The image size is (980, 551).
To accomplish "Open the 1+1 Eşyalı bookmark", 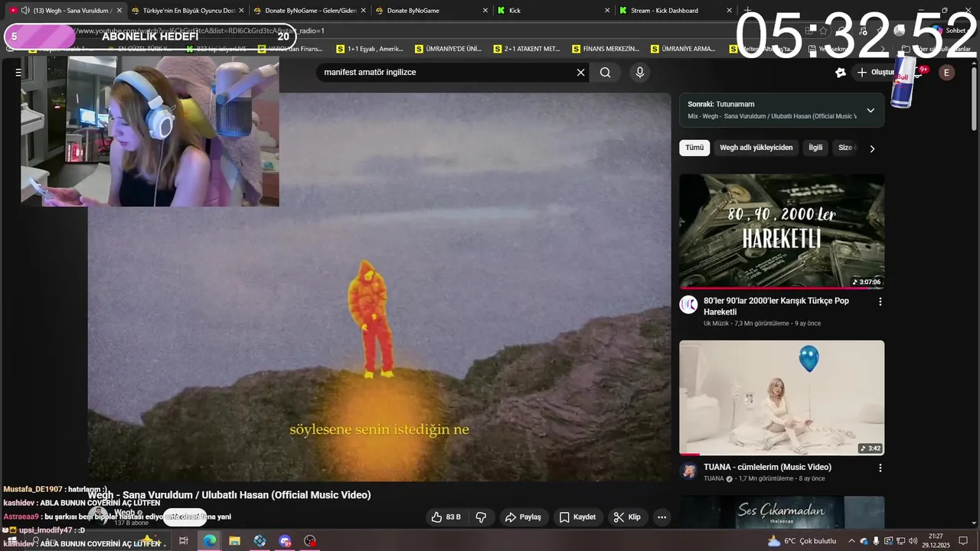I will (370, 49).
